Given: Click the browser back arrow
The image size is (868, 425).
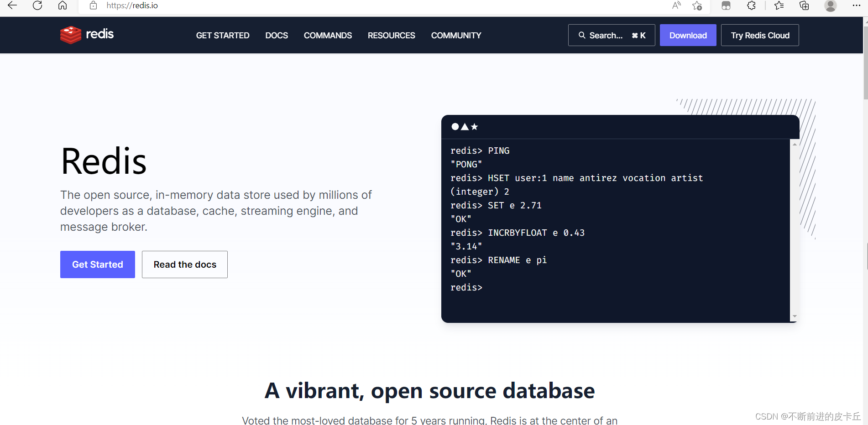Looking at the screenshot, I should tap(12, 5).
